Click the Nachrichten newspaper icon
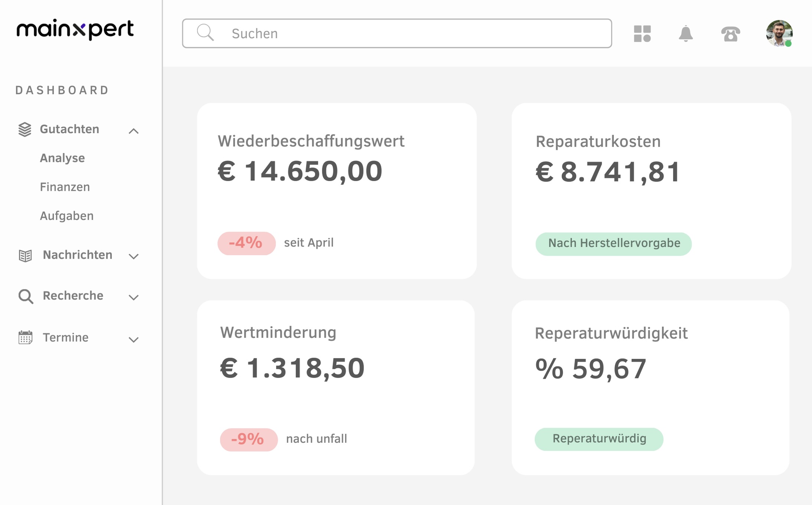 25,255
